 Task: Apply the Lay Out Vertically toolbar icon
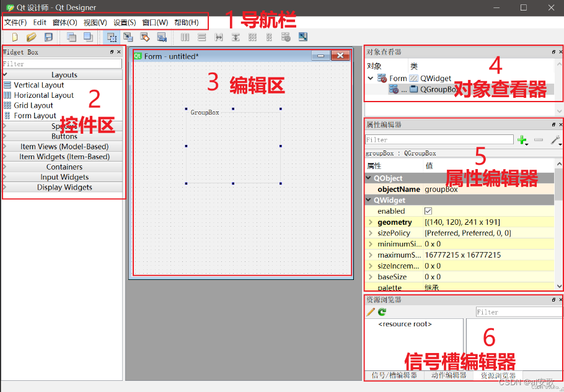[x=202, y=37]
